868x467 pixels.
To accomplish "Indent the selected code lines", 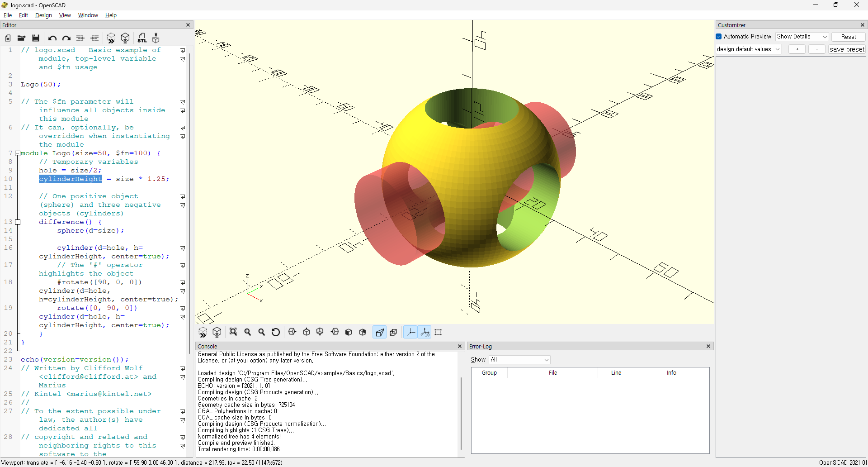I will [x=94, y=38].
